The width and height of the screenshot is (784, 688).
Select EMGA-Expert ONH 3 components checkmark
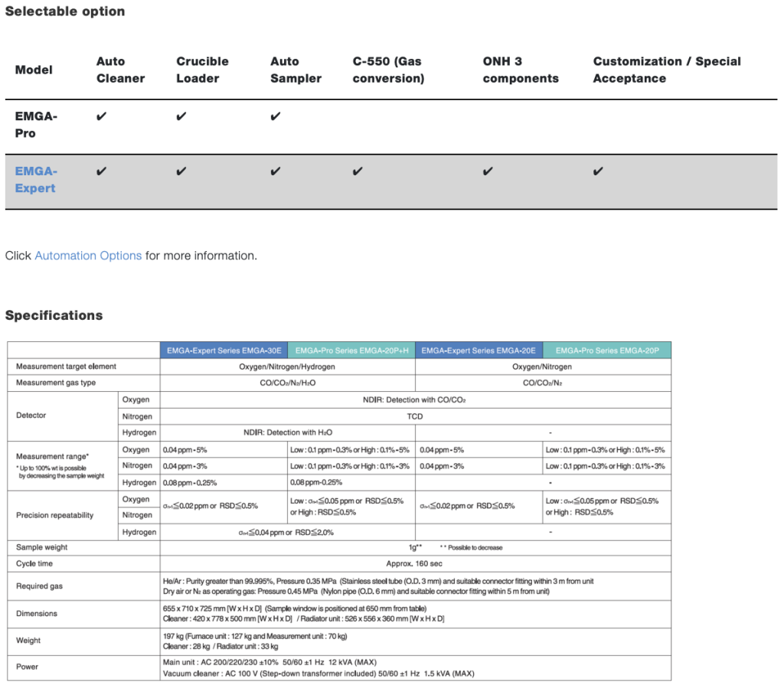pos(488,171)
